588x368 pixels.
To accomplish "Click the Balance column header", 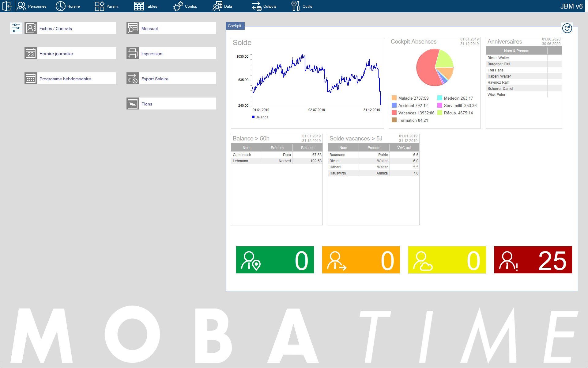I will click(x=307, y=148).
